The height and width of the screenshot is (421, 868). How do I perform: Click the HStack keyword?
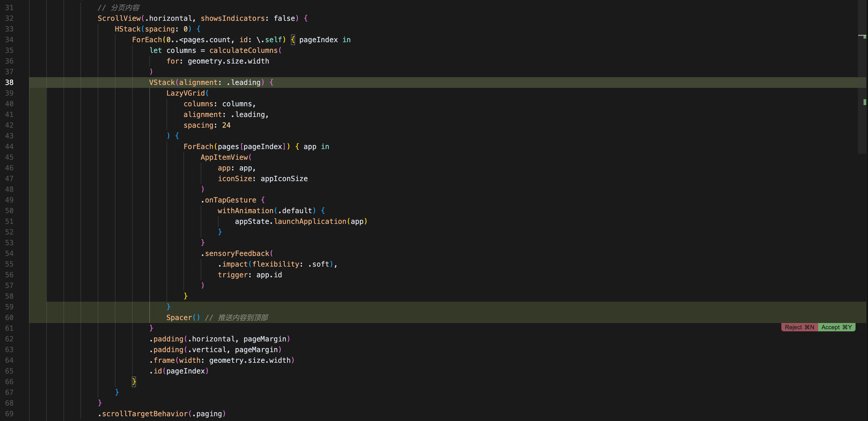tap(128, 29)
